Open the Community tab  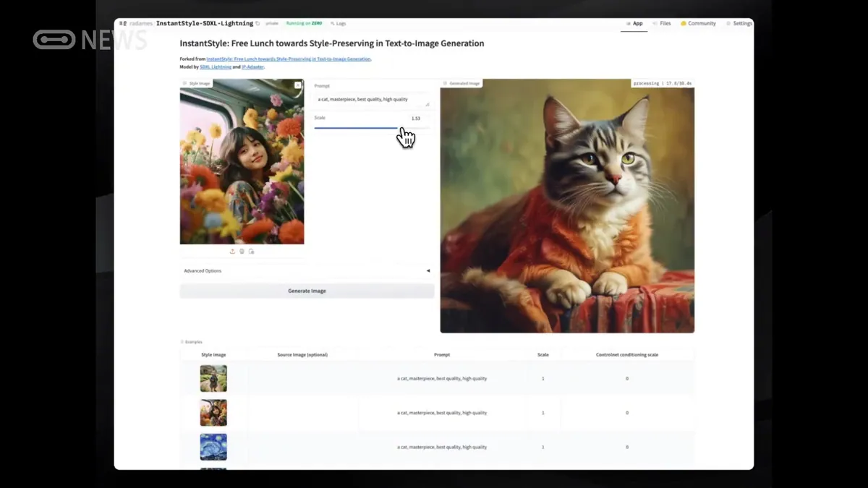(x=698, y=23)
